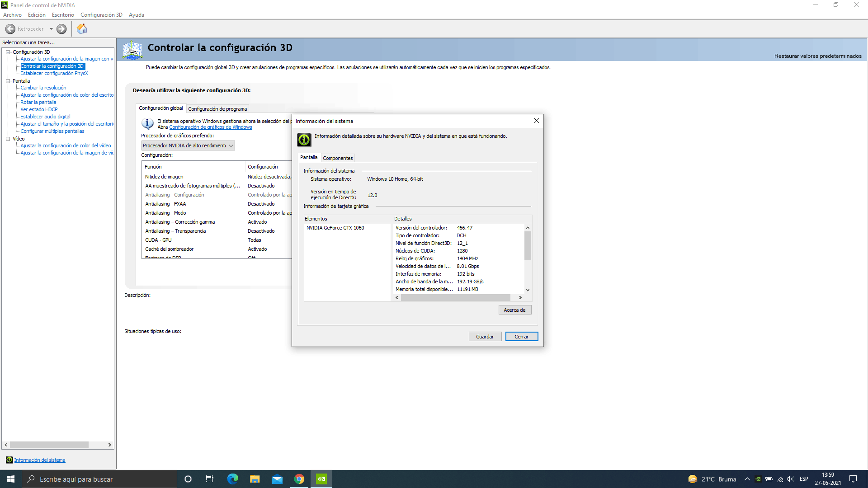The width and height of the screenshot is (868, 488).
Task: Click the Acerca de button
Action: click(514, 310)
